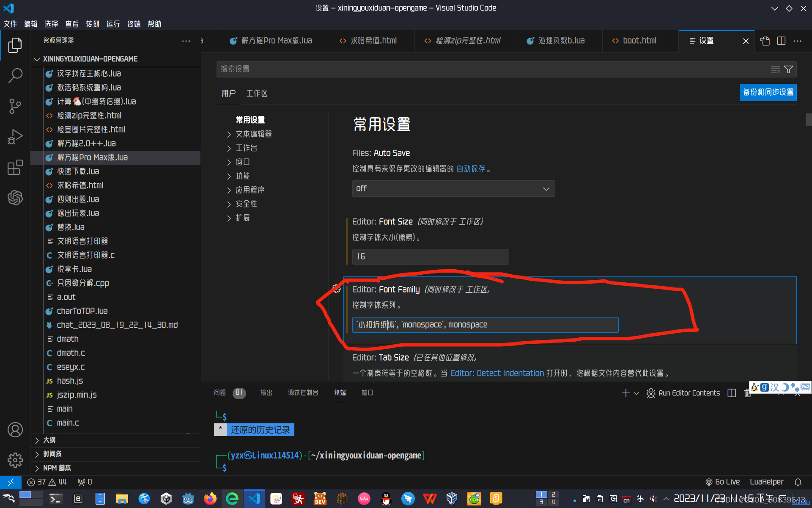Open the 终端 menu in menu bar
The height and width of the screenshot is (508, 812).
pyautogui.click(x=134, y=24)
